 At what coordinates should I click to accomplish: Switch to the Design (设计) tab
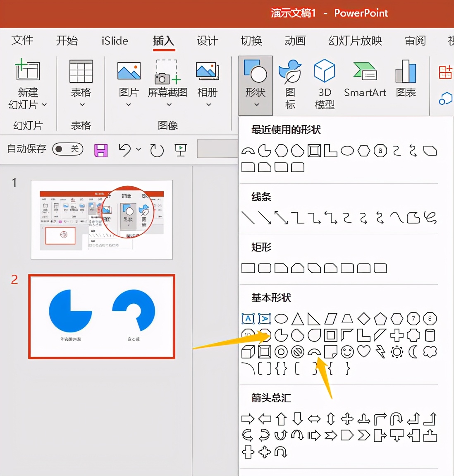[207, 41]
